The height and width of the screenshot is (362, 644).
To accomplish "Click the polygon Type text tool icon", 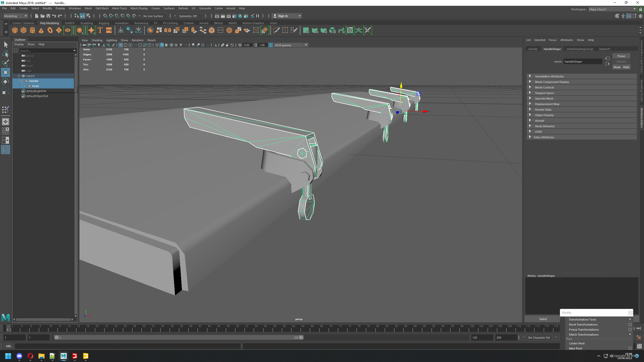I will click(x=100, y=30).
